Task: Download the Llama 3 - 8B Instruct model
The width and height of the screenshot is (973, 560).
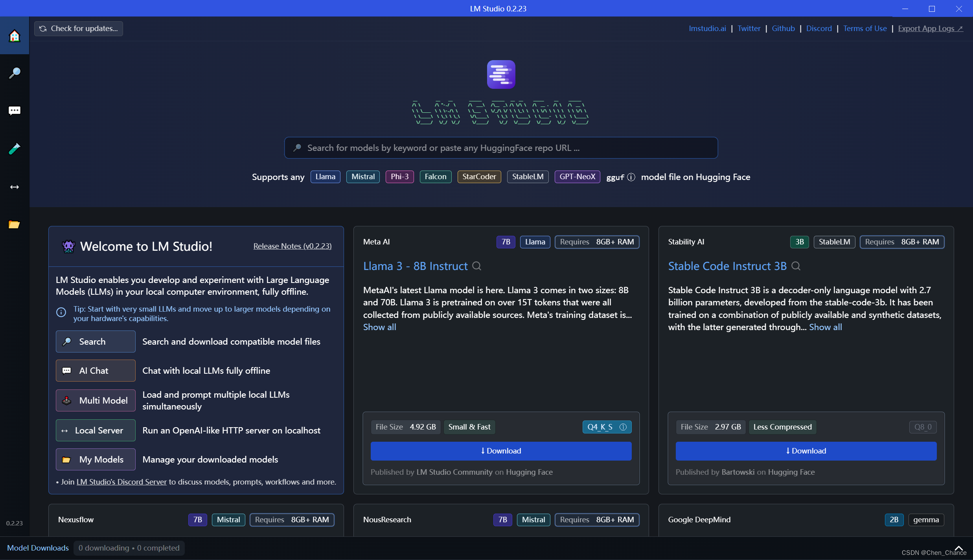Action: 501,451
